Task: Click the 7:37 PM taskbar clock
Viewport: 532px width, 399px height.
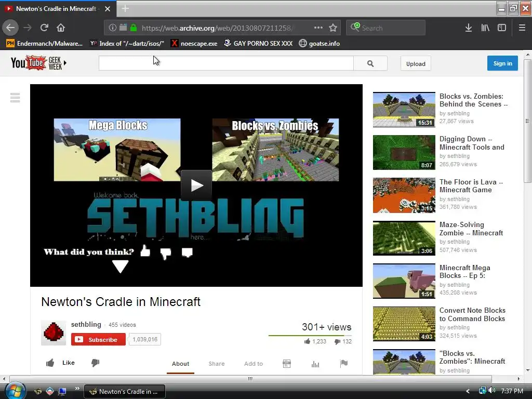Action: coord(512,391)
